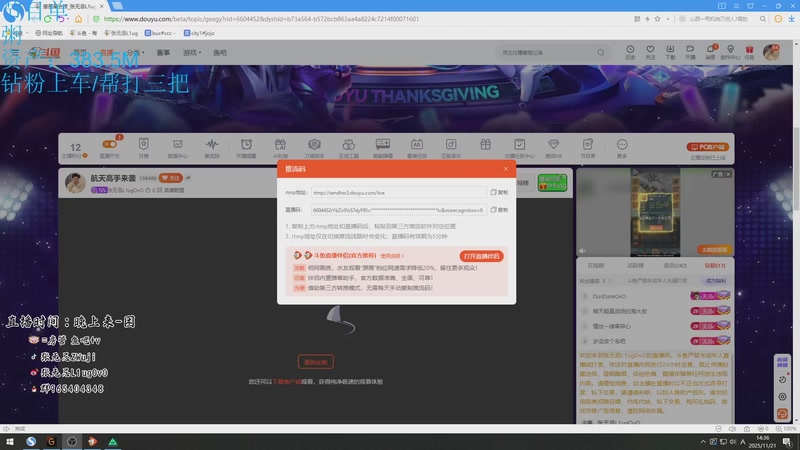Click the 直播码 stream code input field
The image size is (800, 450).
(x=399, y=210)
